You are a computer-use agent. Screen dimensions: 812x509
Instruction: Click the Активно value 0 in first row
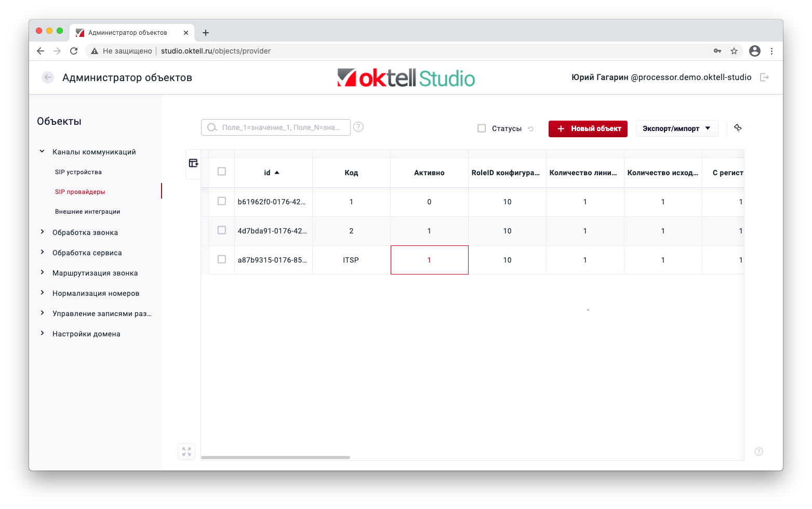tap(429, 202)
